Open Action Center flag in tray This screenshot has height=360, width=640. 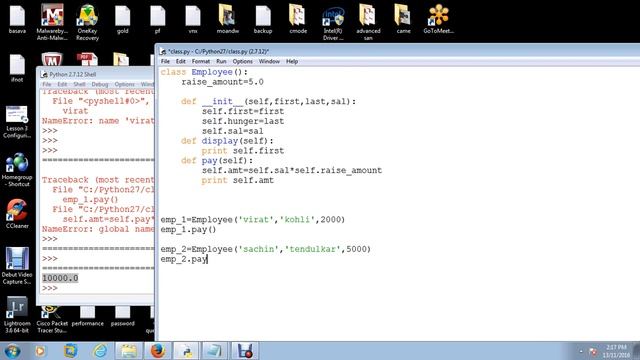pos(593,351)
